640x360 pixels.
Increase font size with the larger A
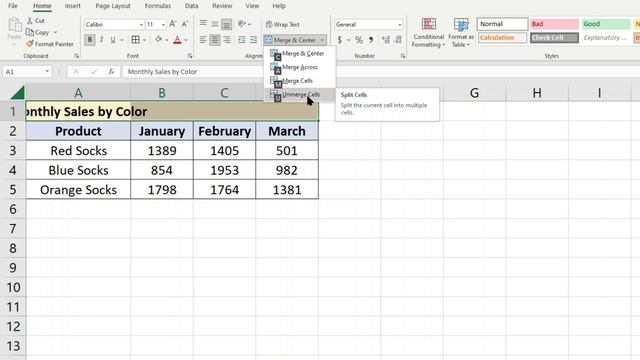coord(173,24)
